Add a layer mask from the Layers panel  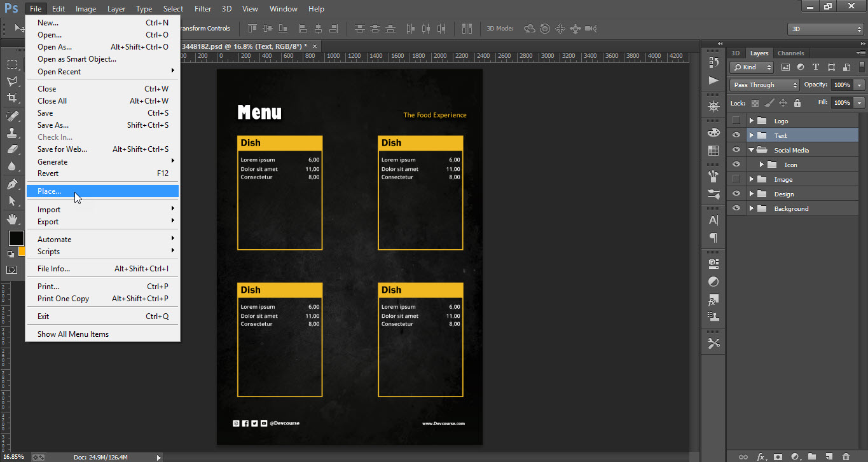click(x=778, y=456)
